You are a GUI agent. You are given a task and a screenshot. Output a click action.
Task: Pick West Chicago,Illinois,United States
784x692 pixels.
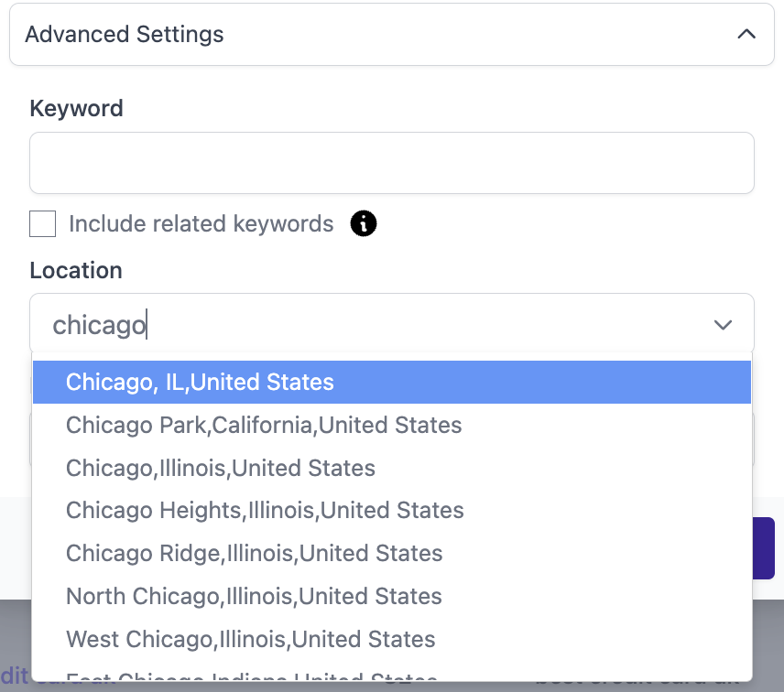391,640
